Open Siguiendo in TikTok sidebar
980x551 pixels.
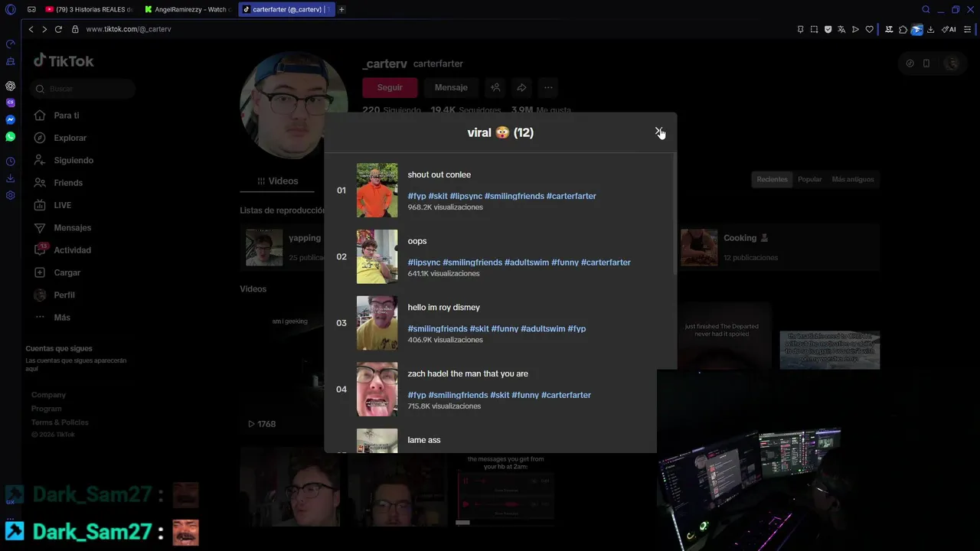pyautogui.click(x=73, y=160)
